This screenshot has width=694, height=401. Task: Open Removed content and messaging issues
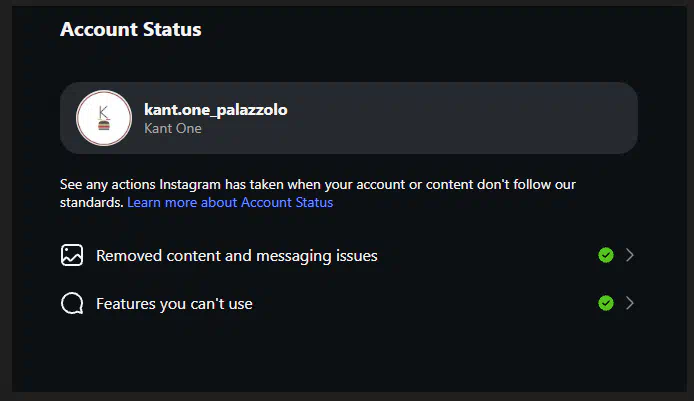(236, 256)
